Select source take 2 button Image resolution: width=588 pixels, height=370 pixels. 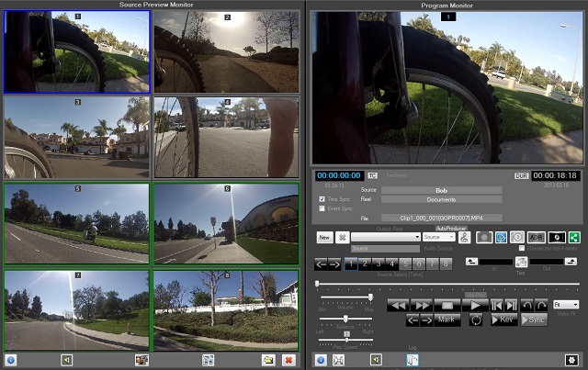point(365,263)
